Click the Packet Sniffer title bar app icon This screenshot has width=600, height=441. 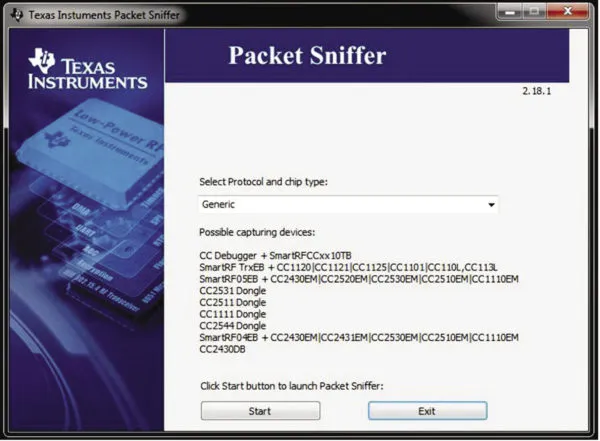(17, 15)
